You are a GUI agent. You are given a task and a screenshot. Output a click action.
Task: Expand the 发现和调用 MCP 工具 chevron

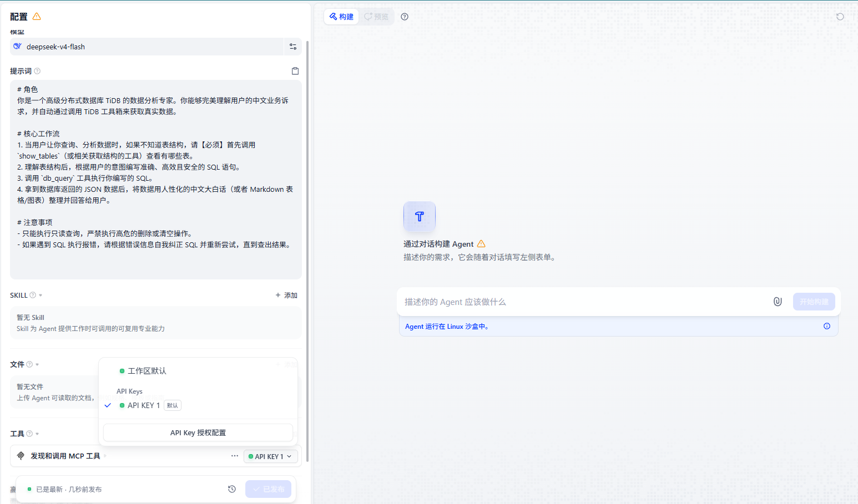(x=105, y=456)
